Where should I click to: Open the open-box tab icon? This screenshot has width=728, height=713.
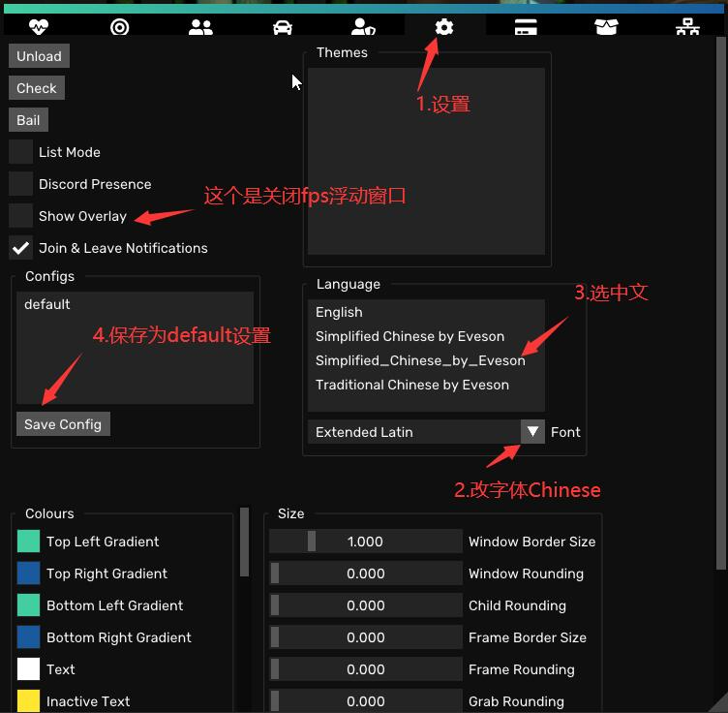pos(606,27)
